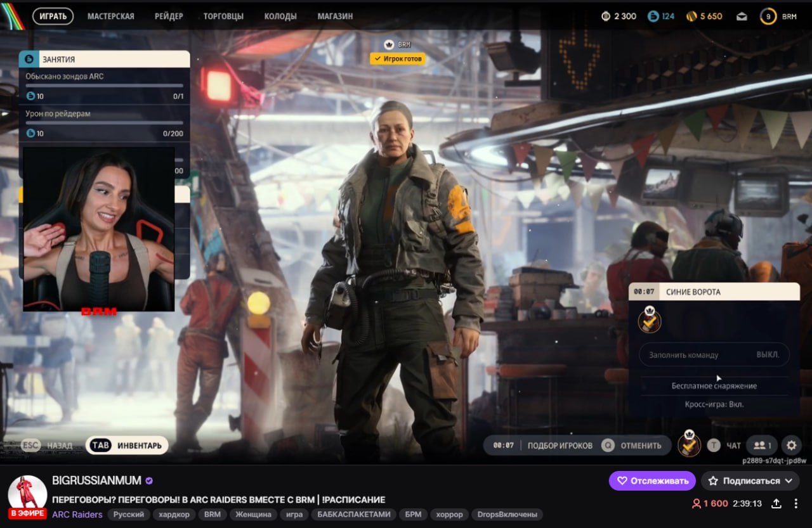The width and height of the screenshot is (812, 528).
Task: Click the blue icon in Занятия header
Action: (x=29, y=59)
